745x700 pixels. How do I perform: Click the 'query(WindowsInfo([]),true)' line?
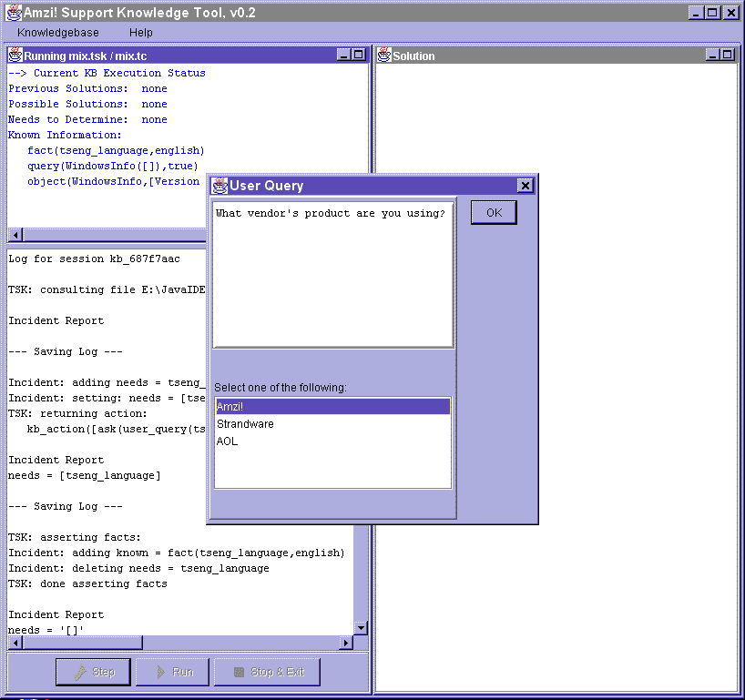[113, 167]
